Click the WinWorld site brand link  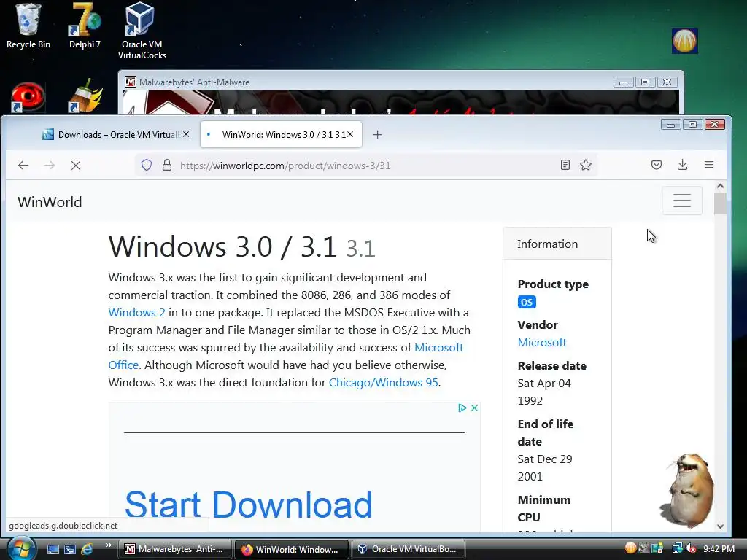tap(50, 202)
